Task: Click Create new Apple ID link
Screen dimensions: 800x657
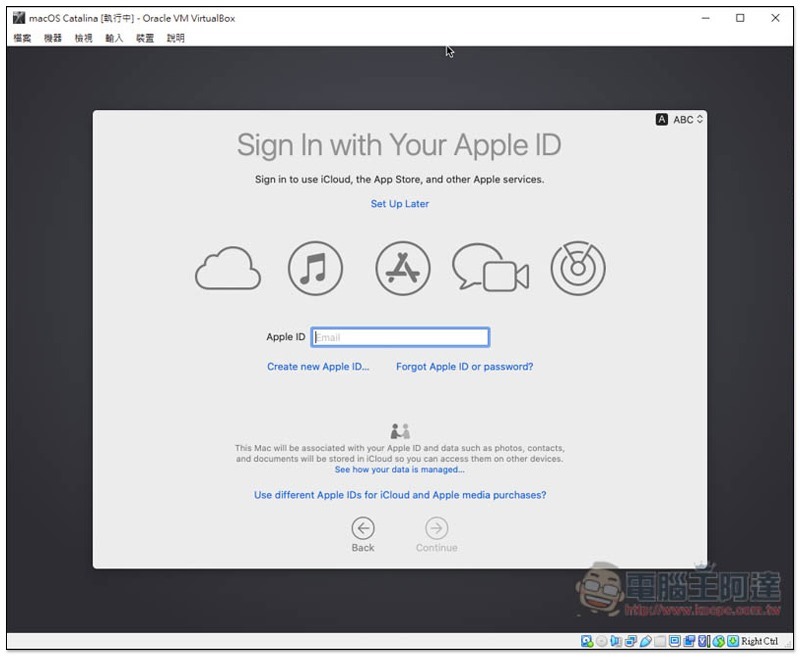Action: (x=318, y=367)
